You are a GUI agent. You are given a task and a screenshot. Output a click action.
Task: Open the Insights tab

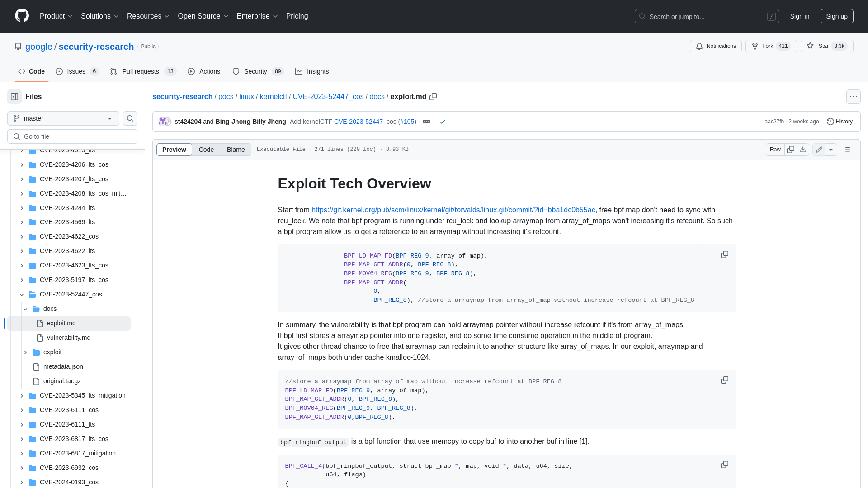(312, 71)
